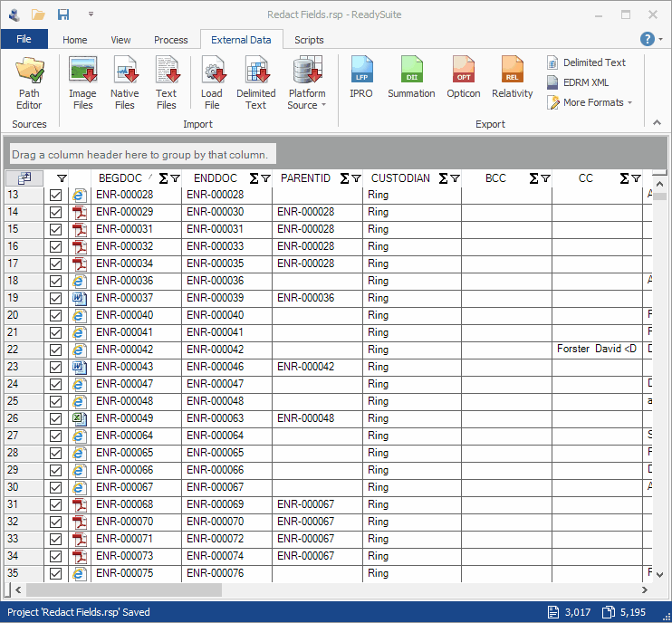The width and height of the screenshot is (672, 623).
Task: Click the filter icon on checkbox column
Action: click(62, 178)
